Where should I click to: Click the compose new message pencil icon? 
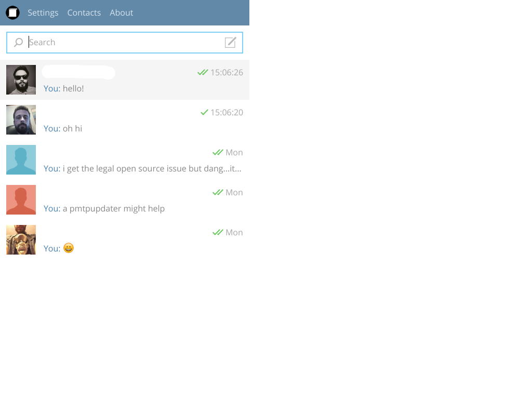tap(230, 43)
